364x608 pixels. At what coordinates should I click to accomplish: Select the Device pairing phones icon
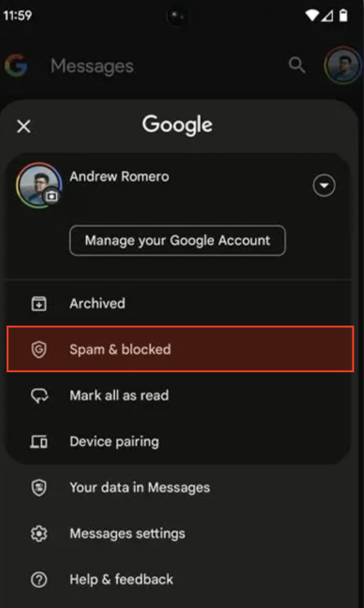(39, 441)
